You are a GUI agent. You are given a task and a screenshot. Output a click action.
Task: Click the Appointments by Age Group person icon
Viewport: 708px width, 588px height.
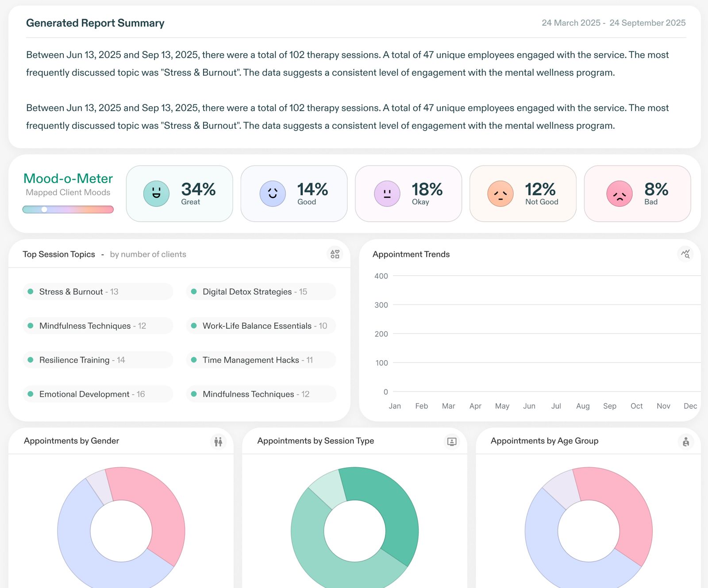coord(685,442)
